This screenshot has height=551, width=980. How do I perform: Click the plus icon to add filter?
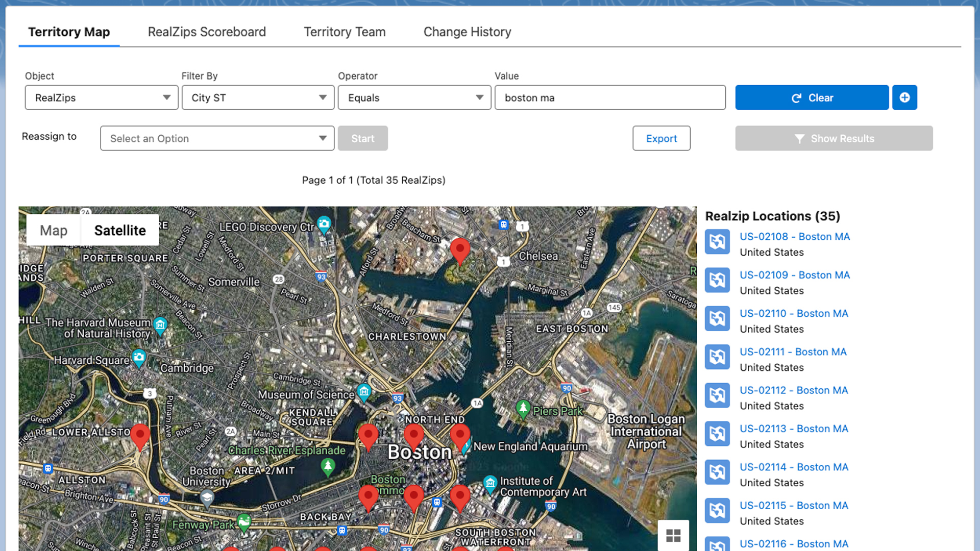point(904,97)
